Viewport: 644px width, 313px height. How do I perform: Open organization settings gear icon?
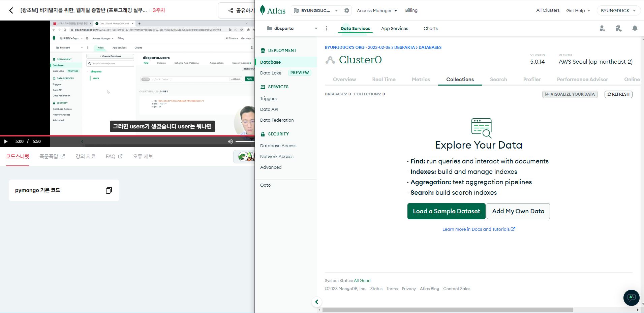click(347, 10)
